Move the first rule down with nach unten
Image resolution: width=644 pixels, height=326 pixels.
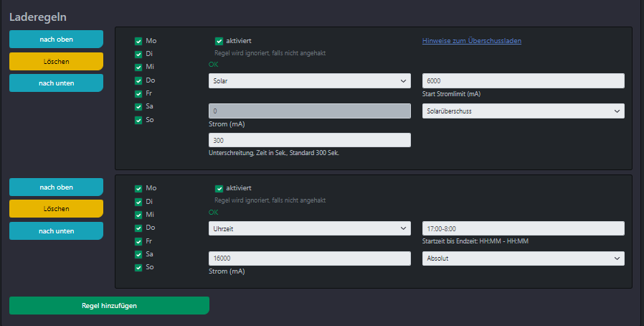[56, 83]
